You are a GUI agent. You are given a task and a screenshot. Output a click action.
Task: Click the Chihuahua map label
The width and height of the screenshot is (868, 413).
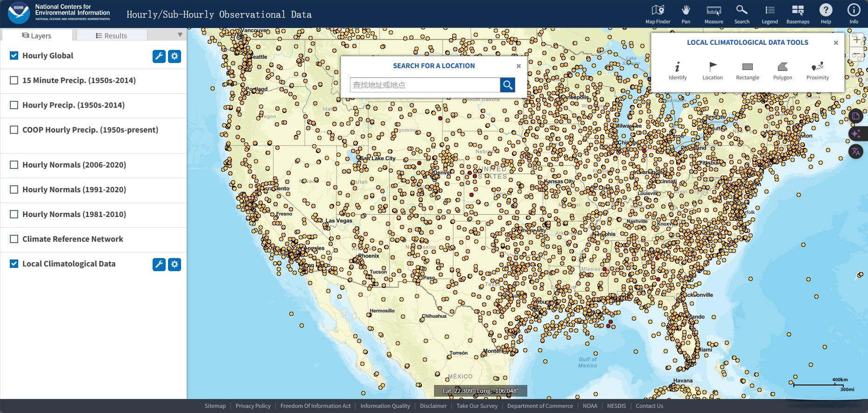pos(434,316)
